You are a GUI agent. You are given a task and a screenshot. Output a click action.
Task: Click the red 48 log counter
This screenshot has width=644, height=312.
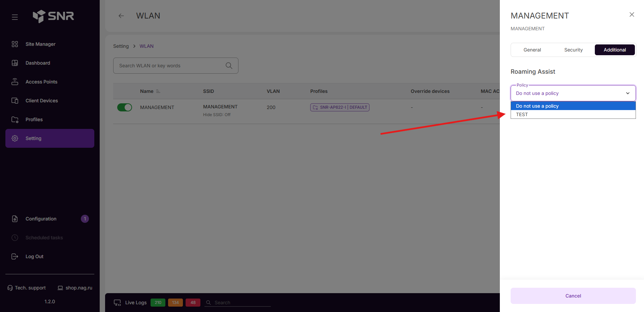click(x=193, y=303)
